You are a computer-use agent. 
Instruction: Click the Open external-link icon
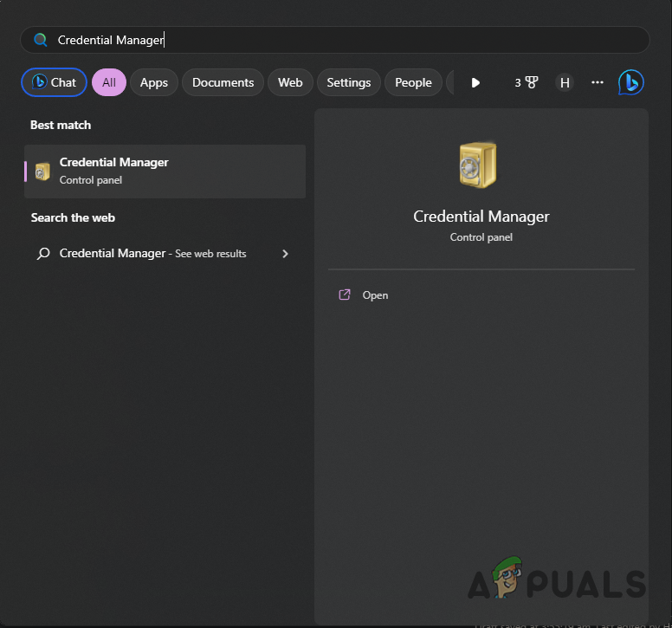345,295
